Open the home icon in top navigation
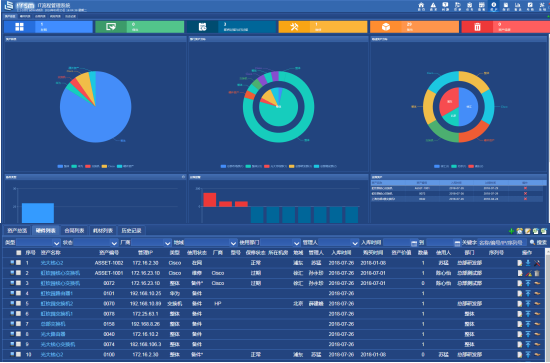This screenshot has height=363, width=550. pyautogui.click(x=421, y=6)
